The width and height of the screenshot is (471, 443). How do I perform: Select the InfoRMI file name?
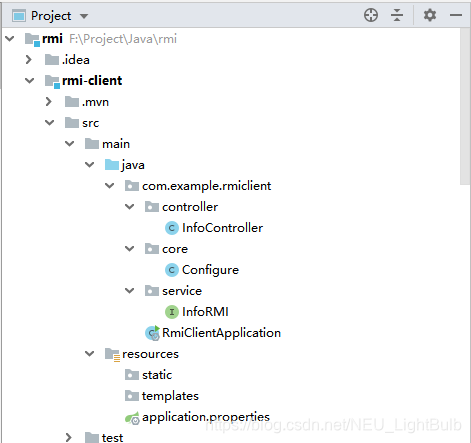point(205,312)
